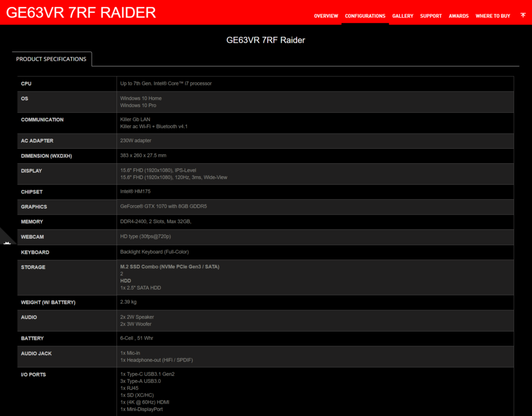Click the I/O Ports row label
The image size is (532, 416).
click(x=33, y=375)
